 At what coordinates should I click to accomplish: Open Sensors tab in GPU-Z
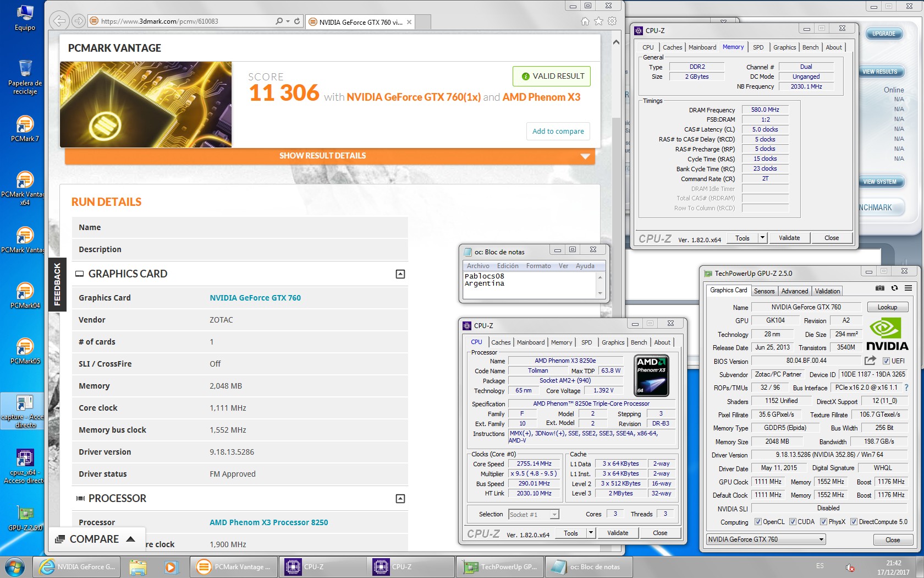coord(764,291)
